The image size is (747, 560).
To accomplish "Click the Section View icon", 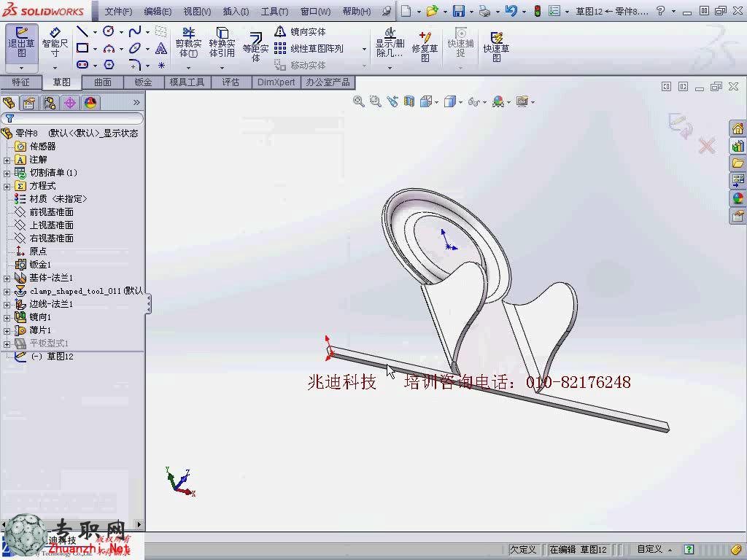I will (409, 101).
